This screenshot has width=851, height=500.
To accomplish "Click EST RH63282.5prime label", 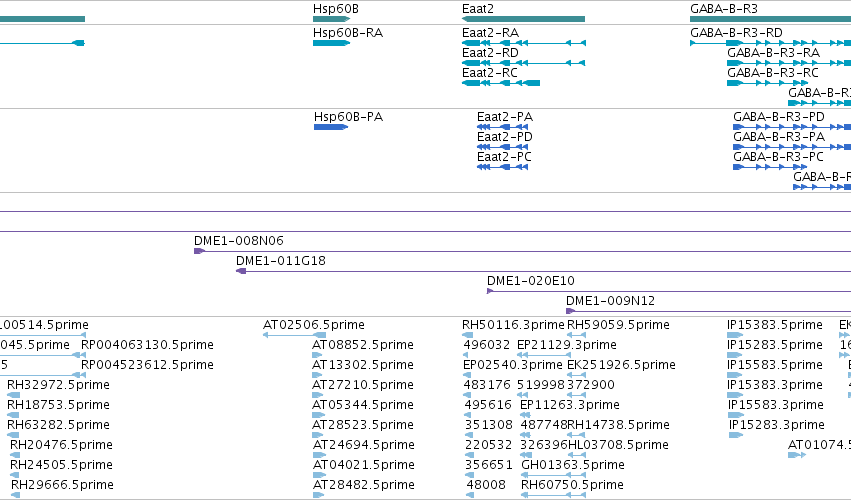I will click(58, 425).
